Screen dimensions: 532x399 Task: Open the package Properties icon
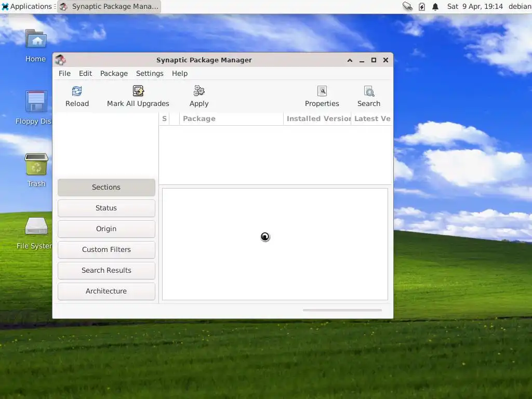point(322,91)
